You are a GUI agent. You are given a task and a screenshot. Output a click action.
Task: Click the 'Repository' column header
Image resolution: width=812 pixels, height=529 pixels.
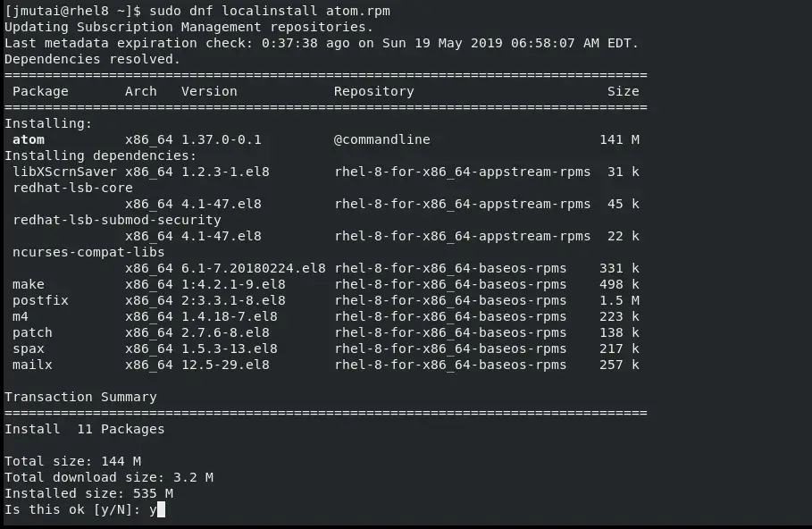point(374,91)
